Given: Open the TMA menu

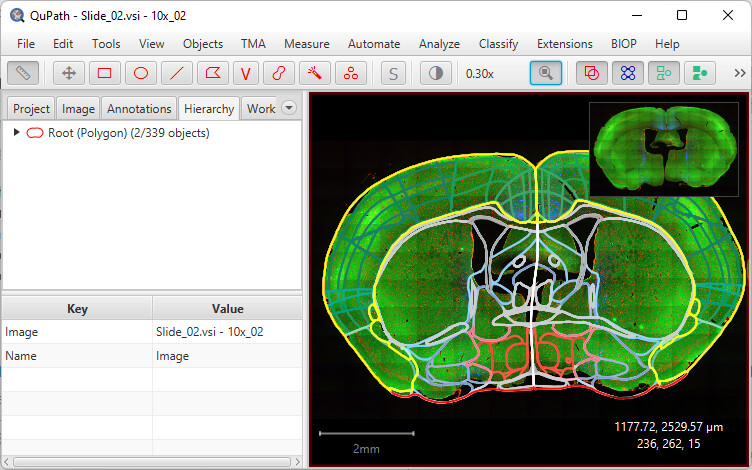Looking at the screenshot, I should (x=253, y=44).
